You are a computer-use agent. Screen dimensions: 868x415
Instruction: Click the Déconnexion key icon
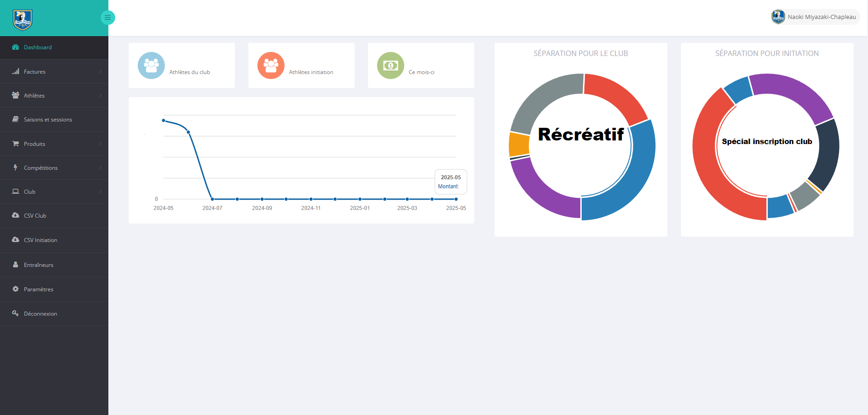[15, 313]
